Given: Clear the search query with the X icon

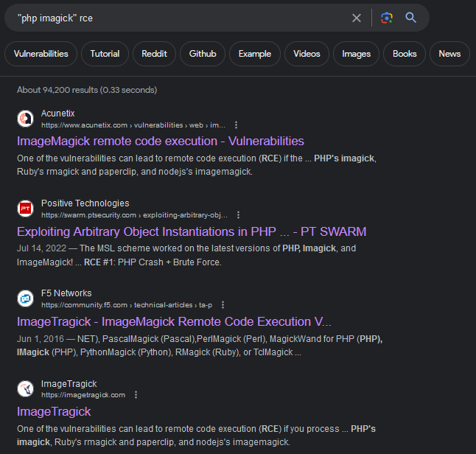Looking at the screenshot, I should pos(357,18).
